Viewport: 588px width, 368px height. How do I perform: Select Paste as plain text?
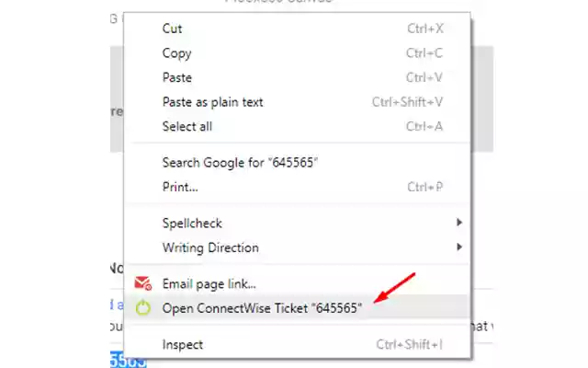[x=212, y=101]
